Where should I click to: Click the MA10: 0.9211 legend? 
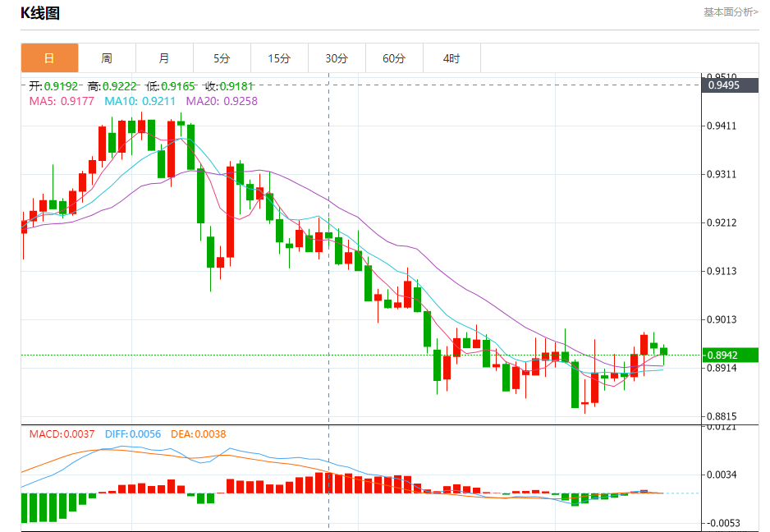click(140, 101)
